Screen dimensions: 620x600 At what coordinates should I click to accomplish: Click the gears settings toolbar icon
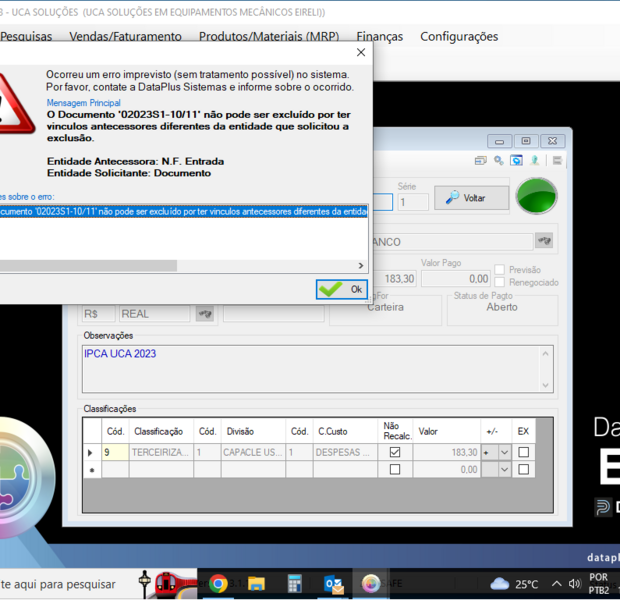click(x=499, y=161)
